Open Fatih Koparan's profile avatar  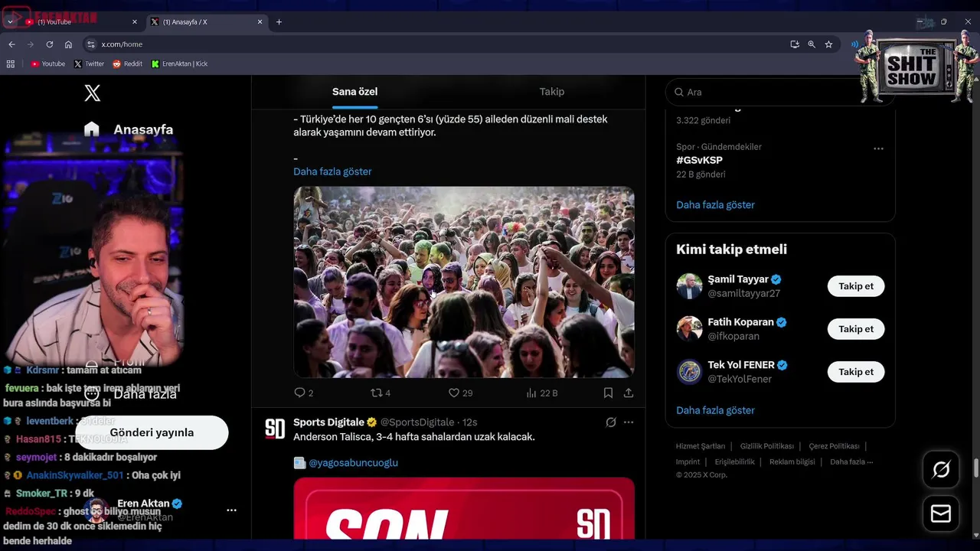tap(690, 329)
